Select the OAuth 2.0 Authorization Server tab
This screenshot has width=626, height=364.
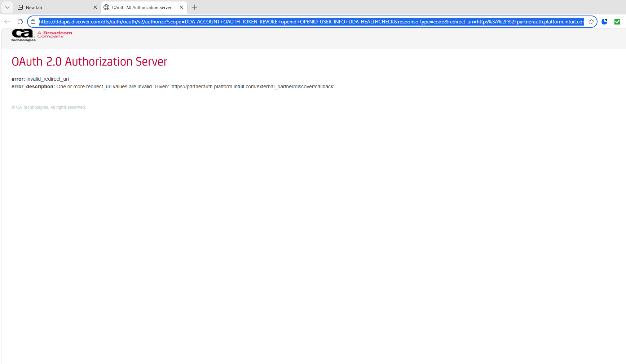144,7
